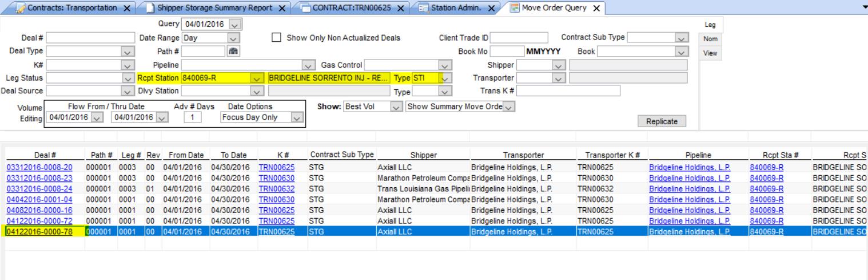Screen dimensions: 868x280
Task: Open the Show Best Vol dropdown
Action: pos(395,107)
